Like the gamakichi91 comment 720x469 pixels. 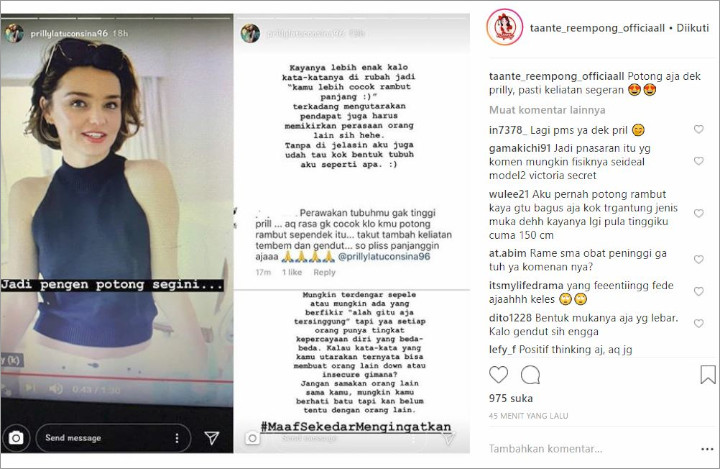coord(698,161)
